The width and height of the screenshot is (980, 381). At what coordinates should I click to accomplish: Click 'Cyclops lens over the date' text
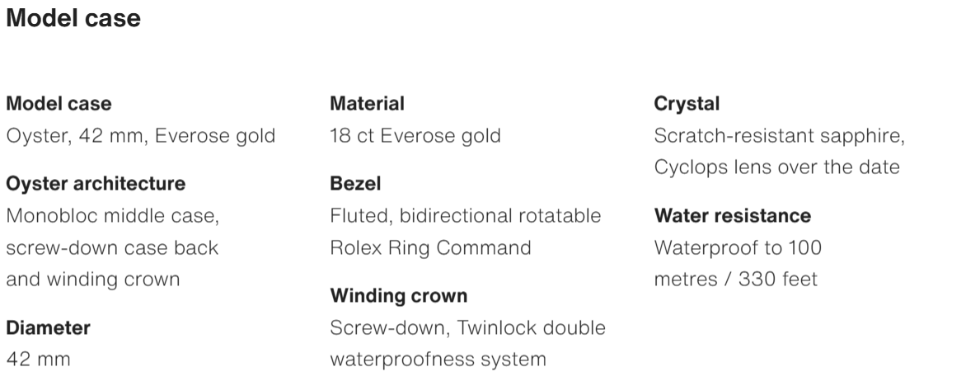777,167
